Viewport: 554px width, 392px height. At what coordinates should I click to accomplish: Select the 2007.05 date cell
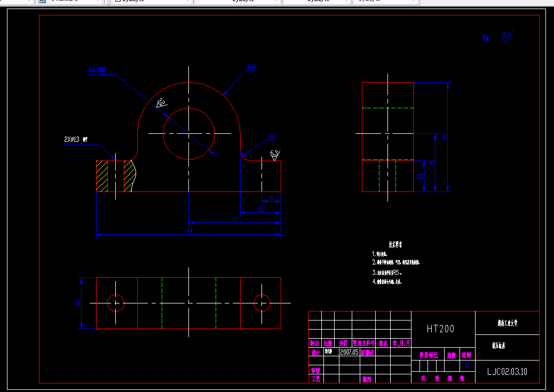click(x=349, y=352)
